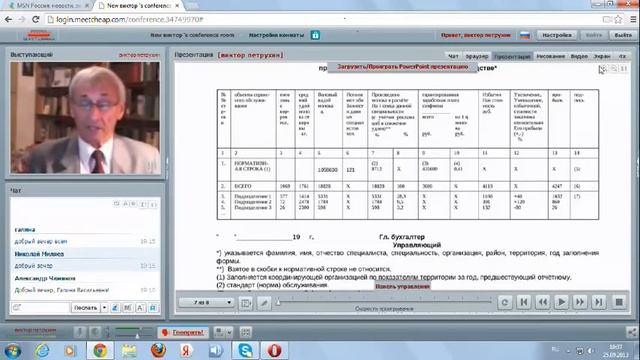Screen dimensions: 640x360
Task: Select the pencil annotation tool
Action: click(264, 303)
